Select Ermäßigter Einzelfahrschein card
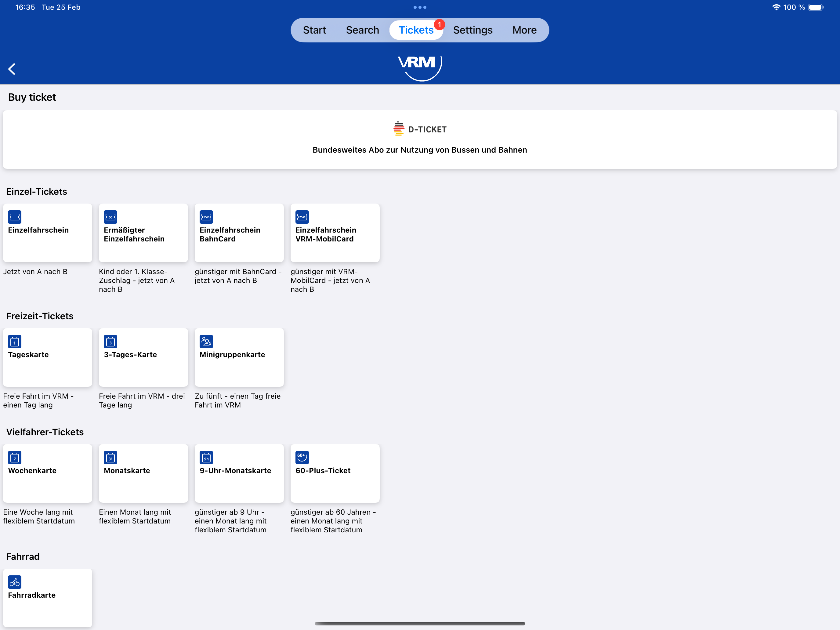The width and height of the screenshot is (840, 630). pyautogui.click(x=143, y=233)
